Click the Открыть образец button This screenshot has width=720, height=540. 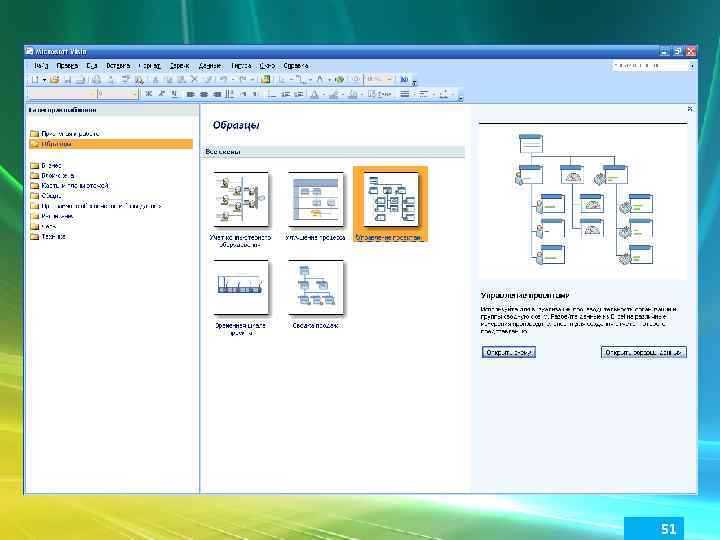point(509,352)
